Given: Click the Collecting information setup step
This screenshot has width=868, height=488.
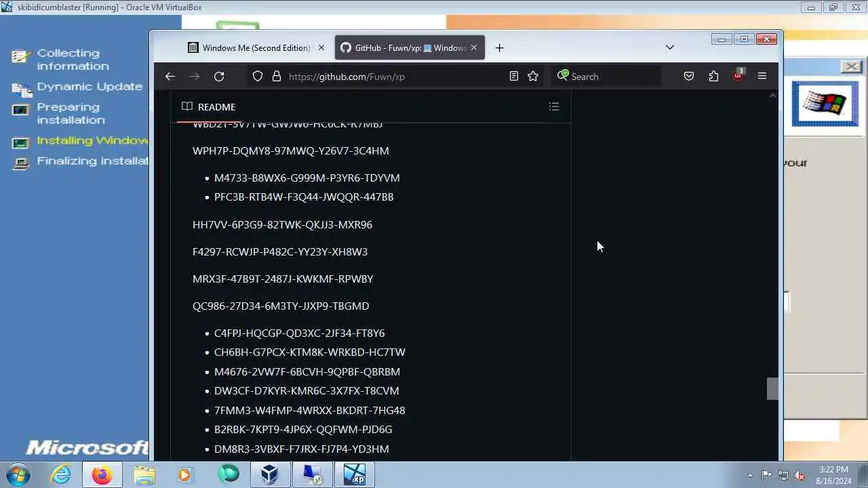Looking at the screenshot, I should [73, 60].
